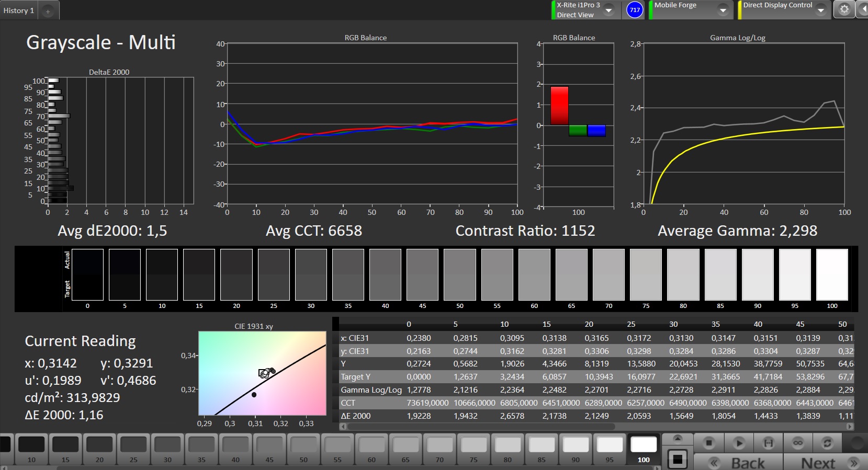The height and width of the screenshot is (470, 868).
Task: Click right arrow of data table scrollbar
Action: click(850, 427)
